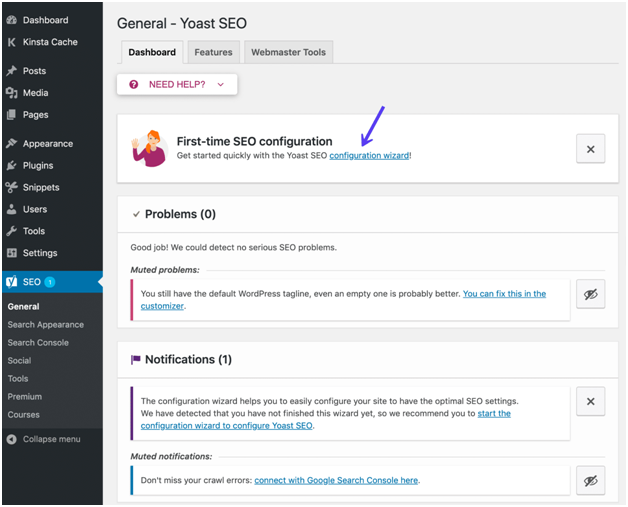The width and height of the screenshot is (628, 507).
Task: Click the 'Muted notifications:' label
Action: click(x=171, y=457)
